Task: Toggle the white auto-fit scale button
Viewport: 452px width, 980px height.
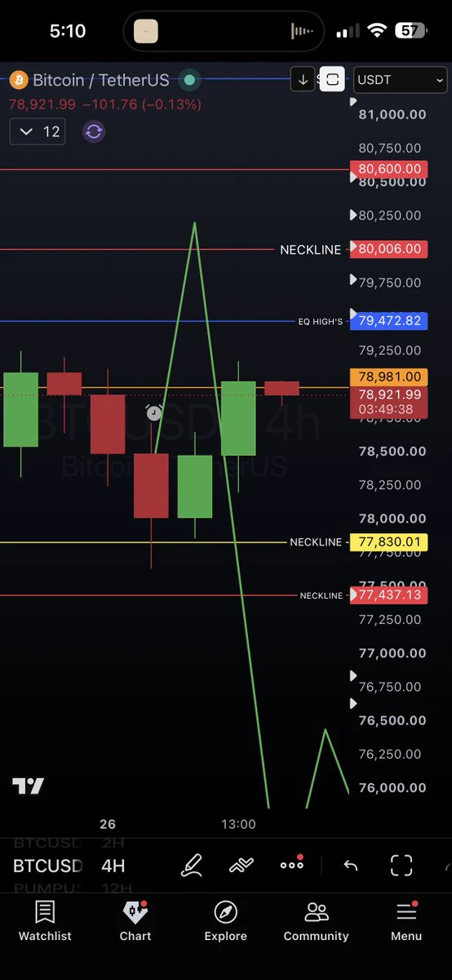Action: (332, 79)
